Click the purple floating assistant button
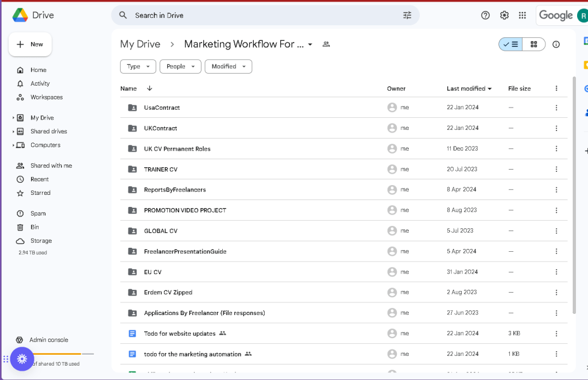This screenshot has width=588, height=380. pyautogui.click(x=22, y=359)
